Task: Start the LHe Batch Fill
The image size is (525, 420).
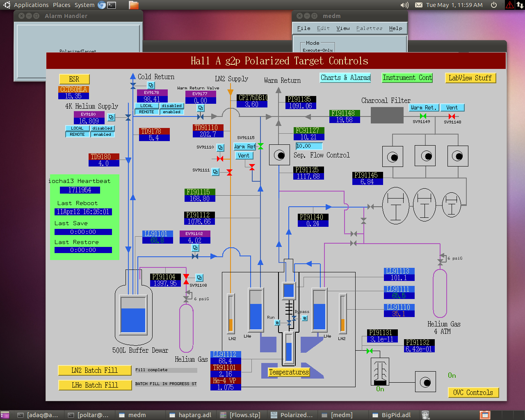Action: click(95, 385)
